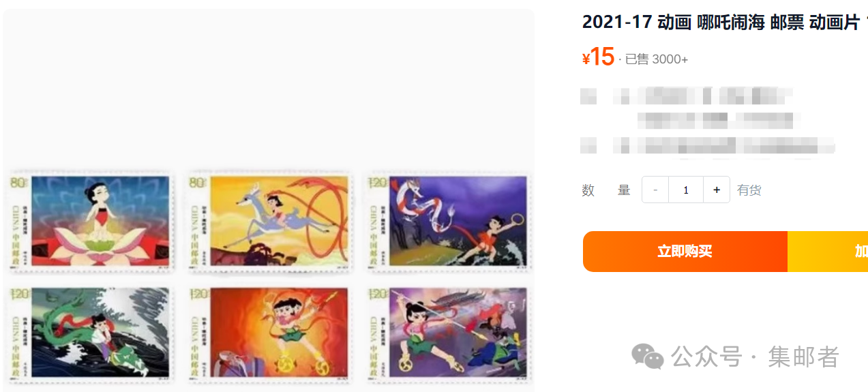This screenshot has height=392, width=868.
Task: Increase quantity with the plus button
Action: click(717, 190)
